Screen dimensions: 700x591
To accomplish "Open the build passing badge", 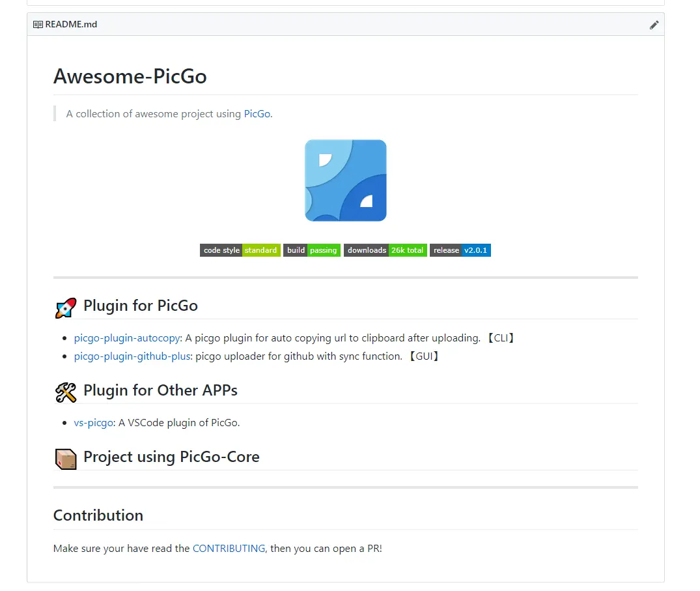I will coord(312,250).
